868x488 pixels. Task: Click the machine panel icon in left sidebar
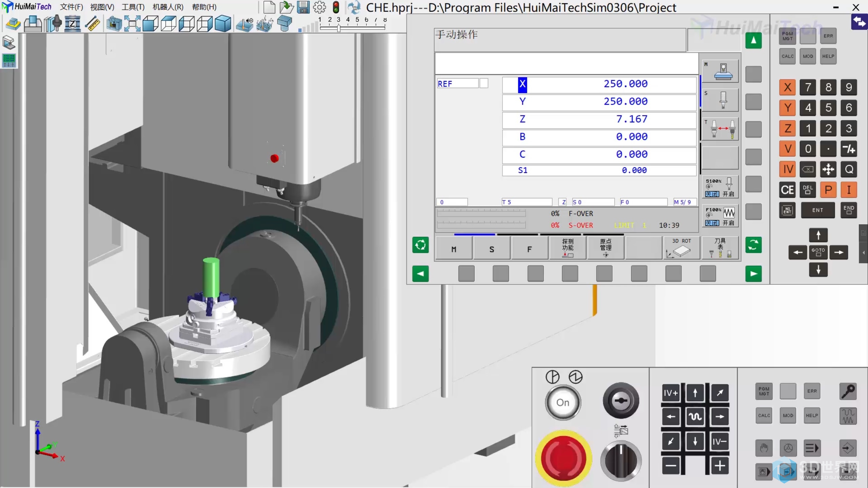tap(9, 43)
